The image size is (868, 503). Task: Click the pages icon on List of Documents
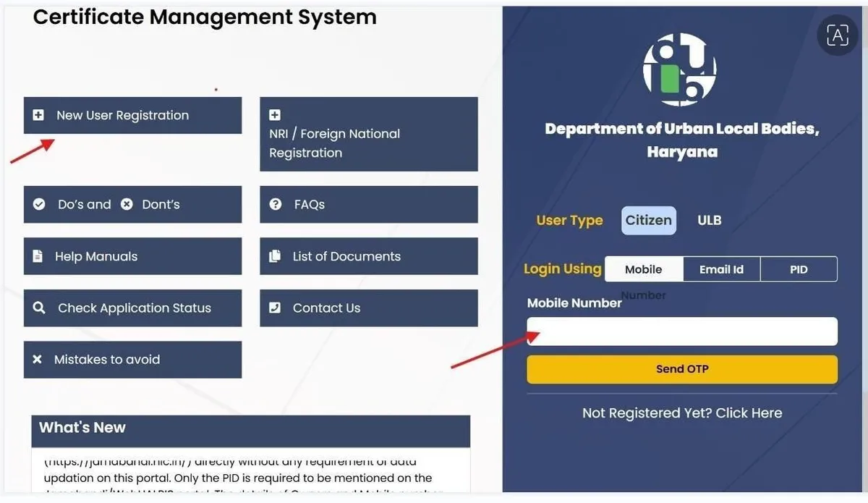(276, 255)
